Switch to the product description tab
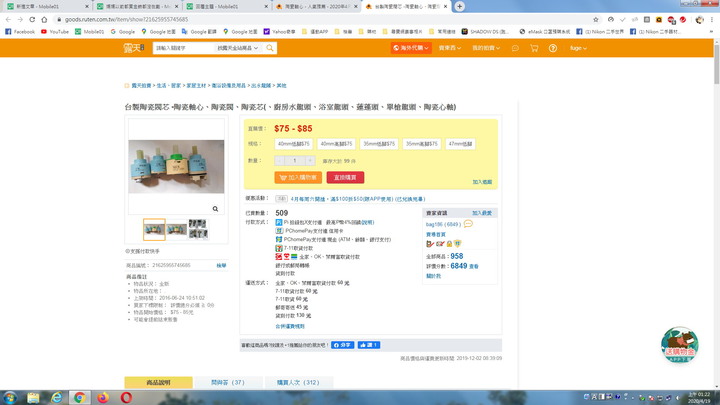 pyautogui.click(x=158, y=382)
